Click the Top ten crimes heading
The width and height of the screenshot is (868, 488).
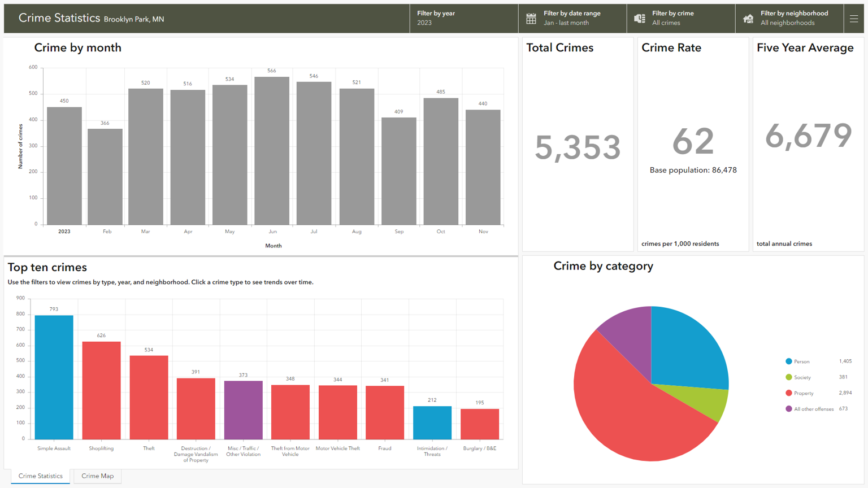pyautogui.click(x=47, y=267)
